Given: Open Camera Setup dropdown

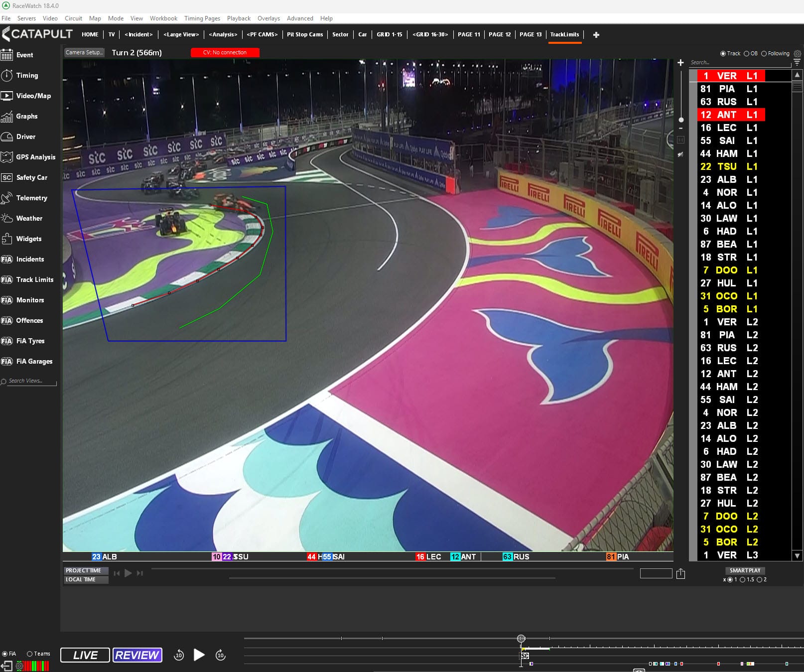Looking at the screenshot, I should tap(84, 52).
